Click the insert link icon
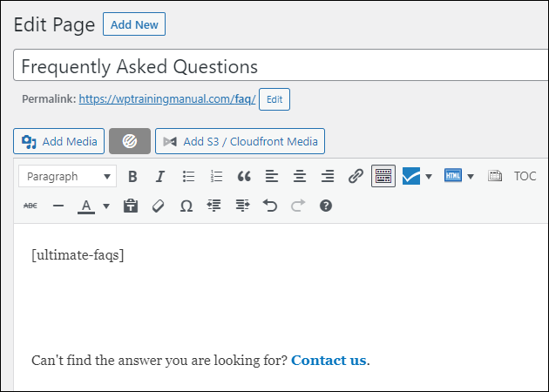549x392 pixels. (356, 176)
